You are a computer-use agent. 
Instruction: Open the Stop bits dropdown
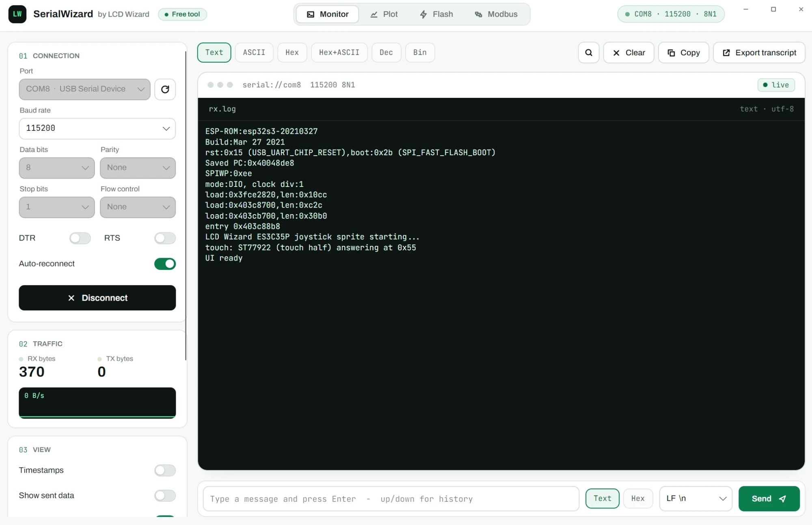pyautogui.click(x=56, y=207)
